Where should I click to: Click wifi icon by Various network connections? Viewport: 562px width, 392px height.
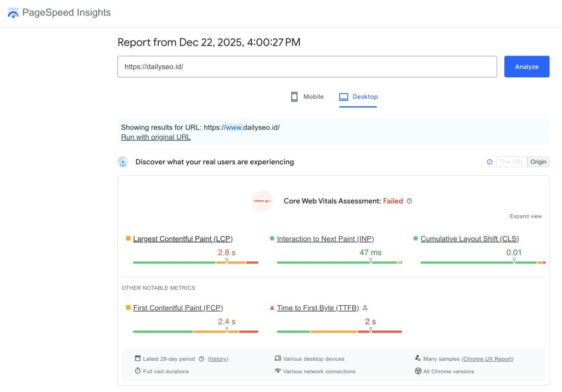(x=278, y=371)
